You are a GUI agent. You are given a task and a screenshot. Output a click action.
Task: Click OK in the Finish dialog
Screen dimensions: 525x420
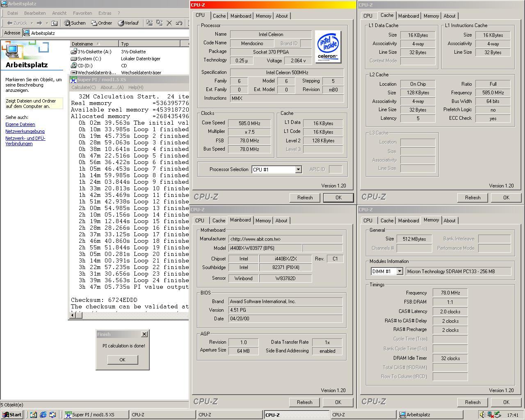tap(122, 360)
